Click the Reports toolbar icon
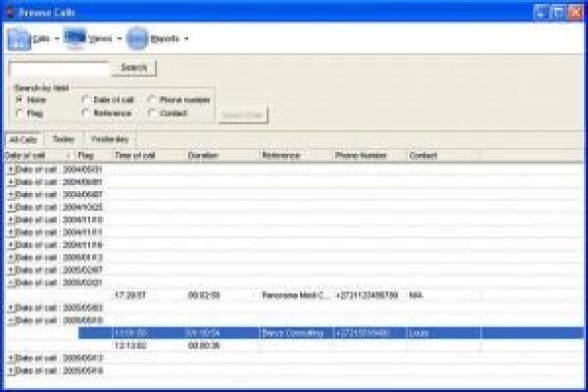Screen dimensions: 588x392 (137, 38)
